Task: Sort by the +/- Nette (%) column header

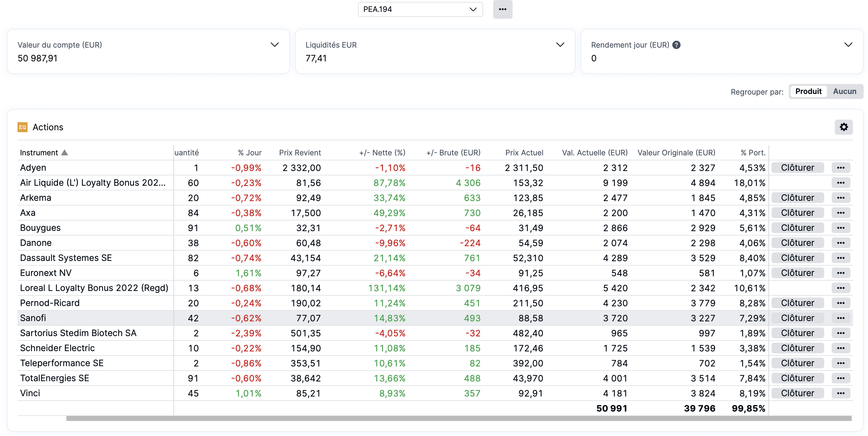Action: tap(382, 153)
